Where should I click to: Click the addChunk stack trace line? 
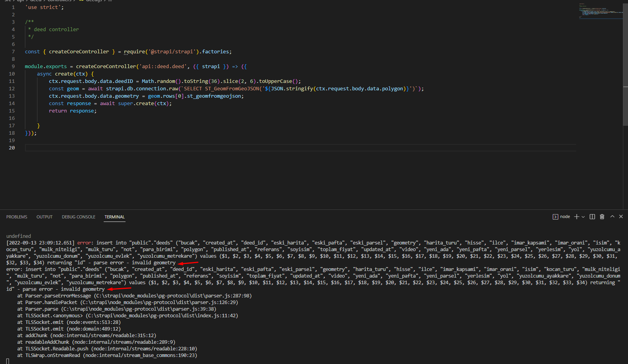[87, 336]
